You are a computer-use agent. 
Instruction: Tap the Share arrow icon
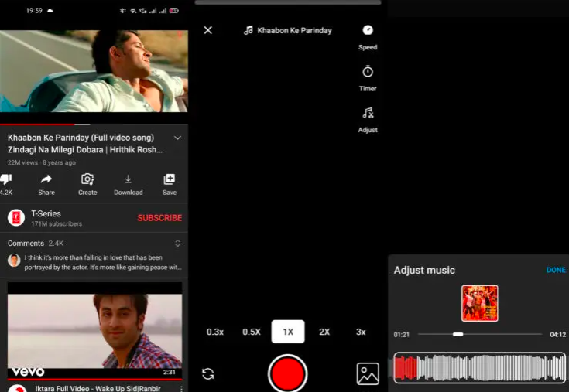pos(46,179)
